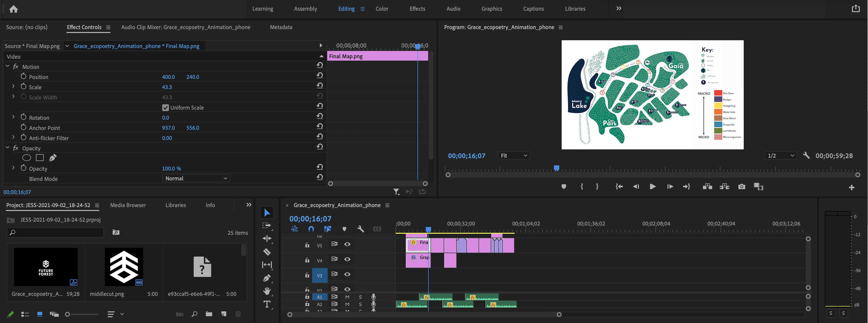Select the Ripple Edit tool
The image size is (868, 323).
coord(267,239)
